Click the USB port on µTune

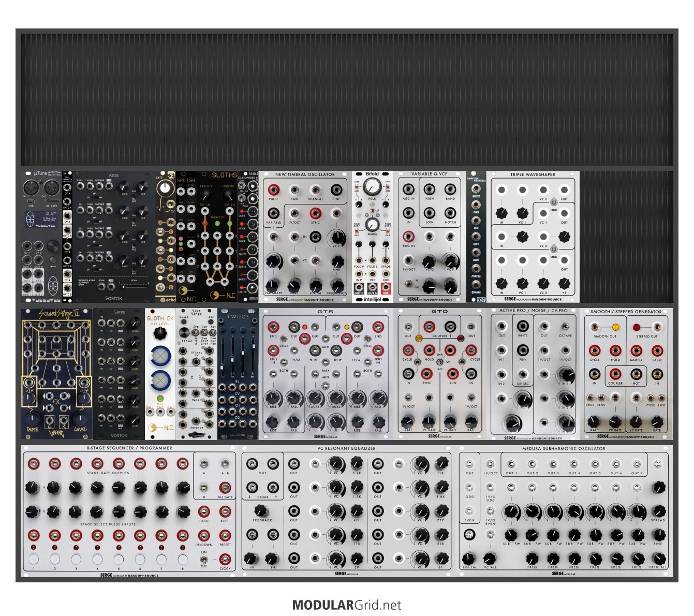[x=32, y=201]
